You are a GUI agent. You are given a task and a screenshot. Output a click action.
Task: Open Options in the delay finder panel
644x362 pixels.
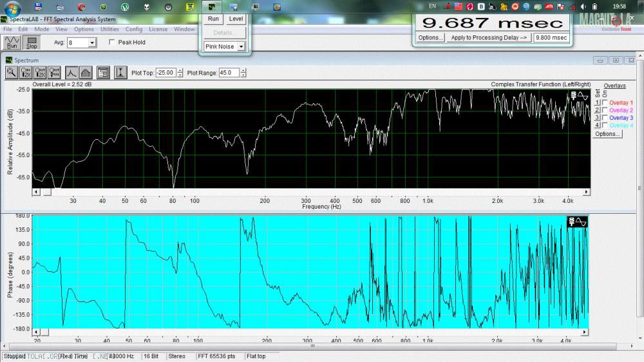(x=430, y=37)
